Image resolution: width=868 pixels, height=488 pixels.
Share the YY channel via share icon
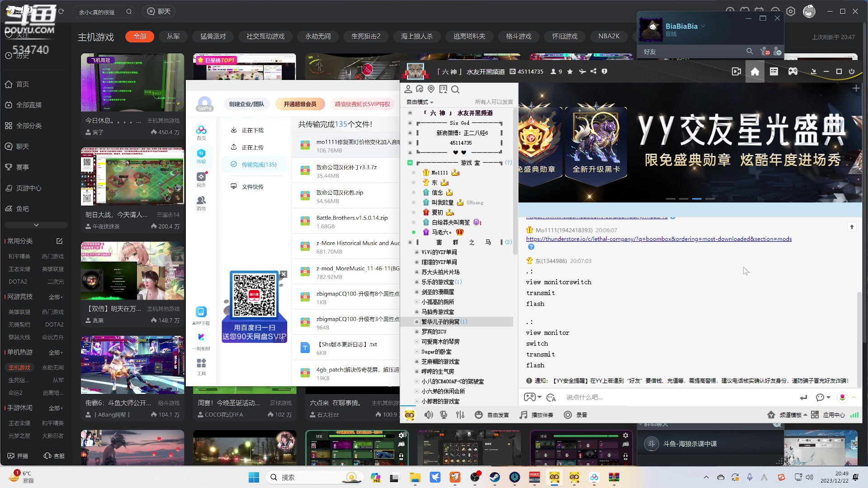click(593, 71)
